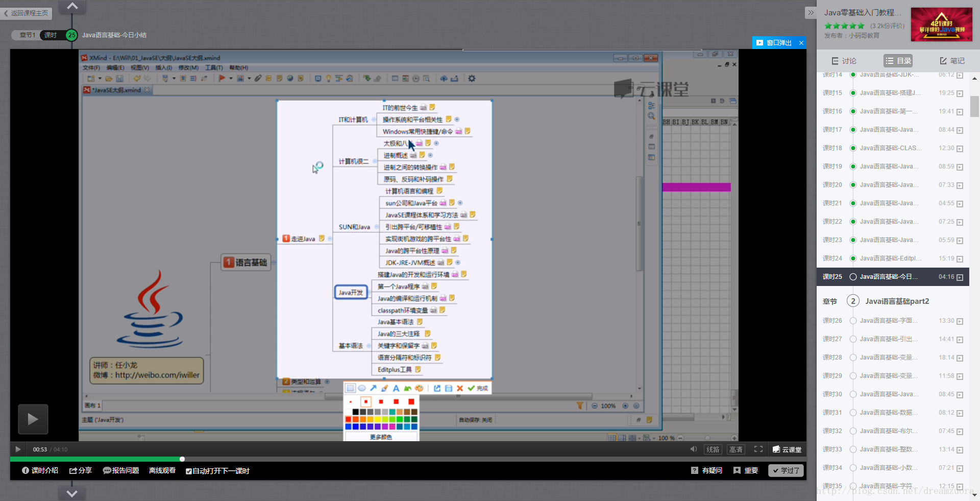Click the play icon for 课时15
The image size is (980, 501).
pos(960,93)
